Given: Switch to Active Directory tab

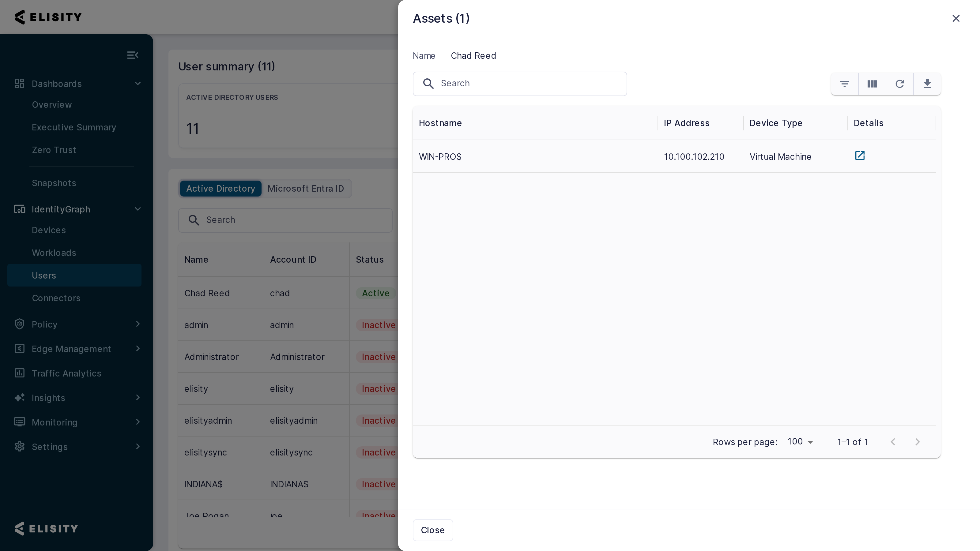Looking at the screenshot, I should click(x=221, y=189).
